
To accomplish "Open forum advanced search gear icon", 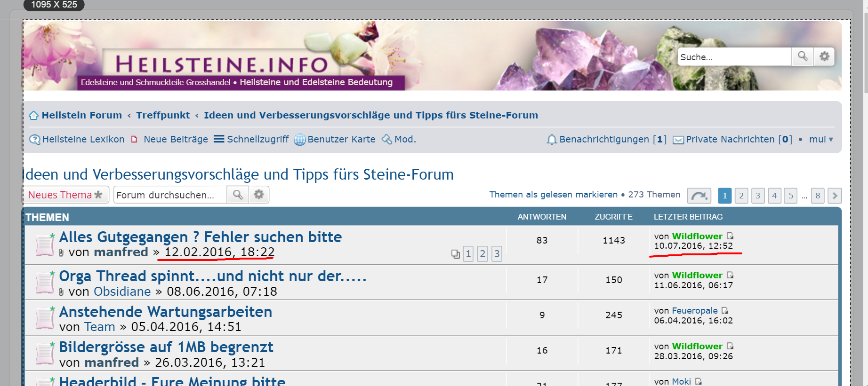I will 259,195.
